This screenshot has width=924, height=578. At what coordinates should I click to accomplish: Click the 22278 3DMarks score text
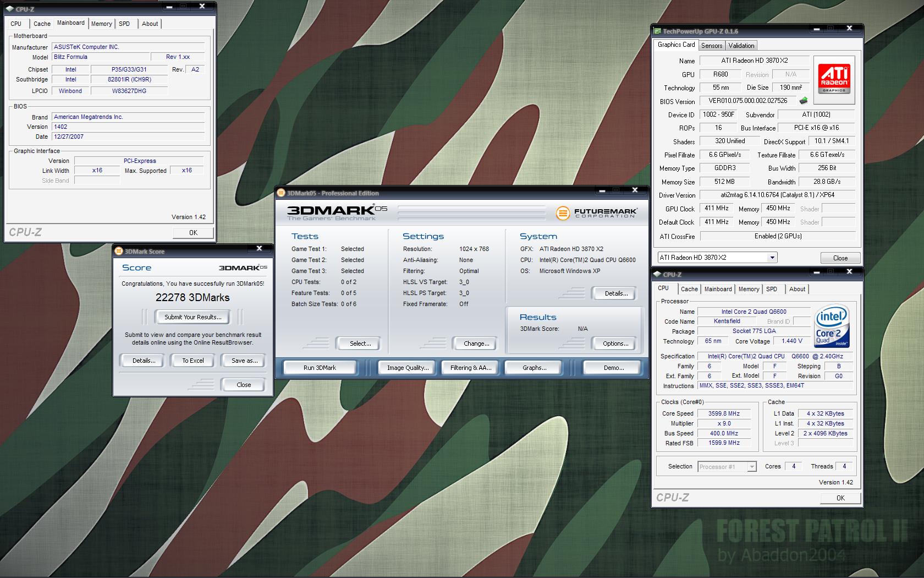pyautogui.click(x=193, y=297)
